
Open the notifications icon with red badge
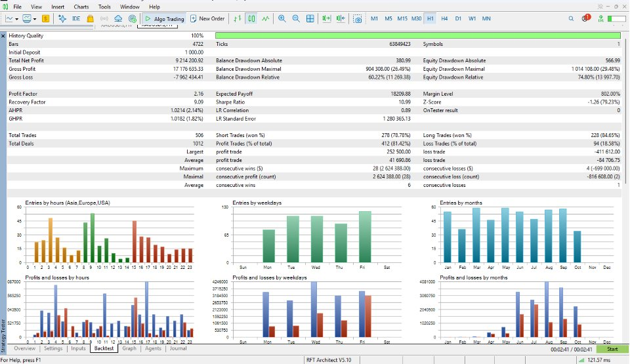coord(586,18)
